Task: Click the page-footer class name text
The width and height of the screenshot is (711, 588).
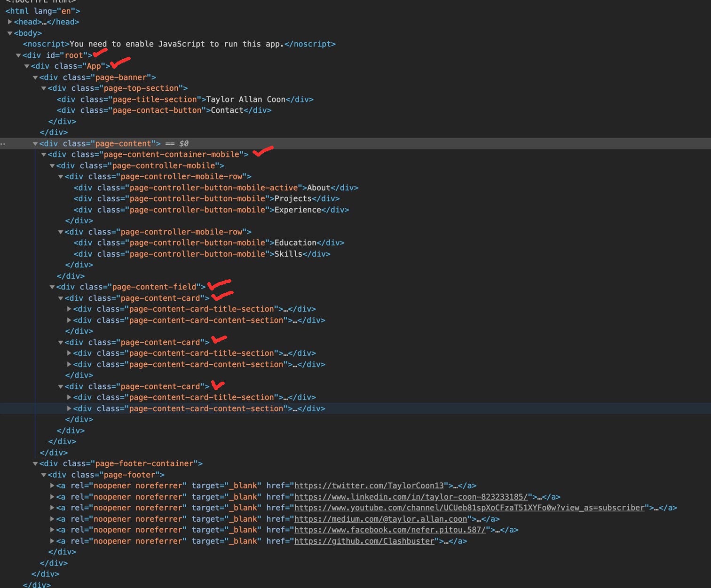Action: (x=129, y=475)
